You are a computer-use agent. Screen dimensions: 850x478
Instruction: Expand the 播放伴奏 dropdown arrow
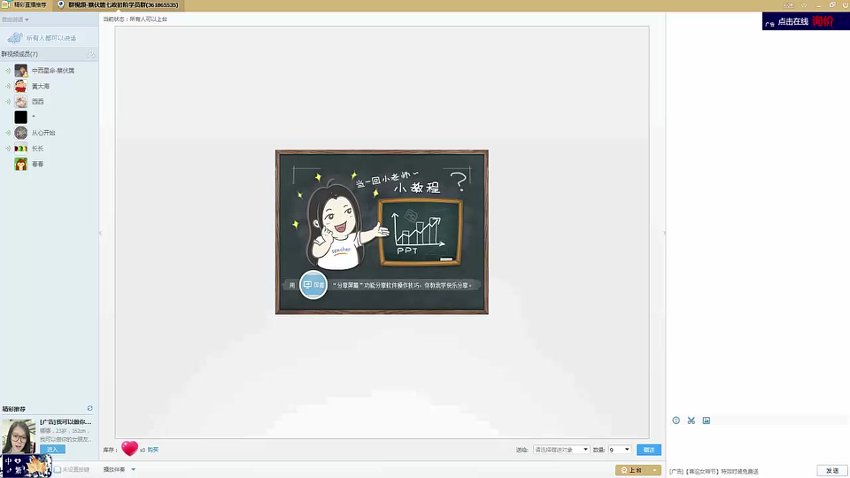[133, 469]
